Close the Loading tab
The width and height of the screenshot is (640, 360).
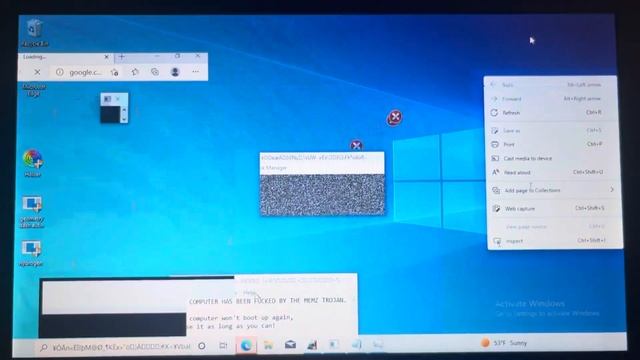(x=107, y=57)
